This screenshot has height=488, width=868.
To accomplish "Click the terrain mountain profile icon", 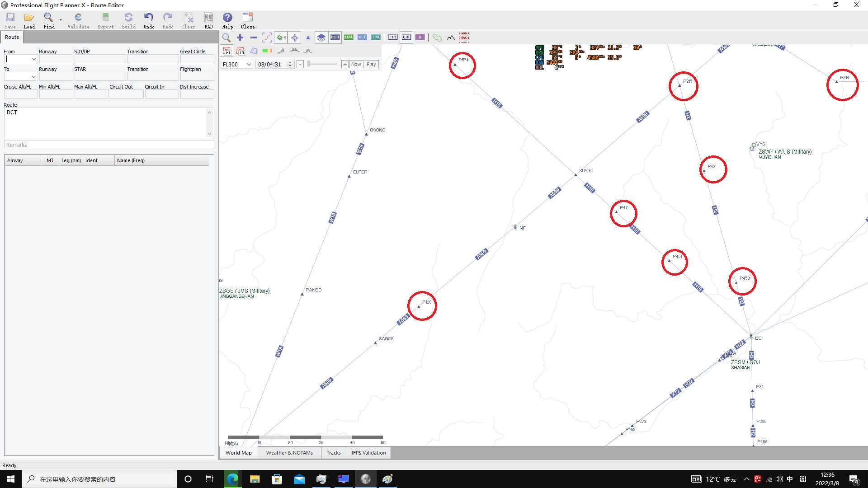I will pyautogui.click(x=451, y=38).
